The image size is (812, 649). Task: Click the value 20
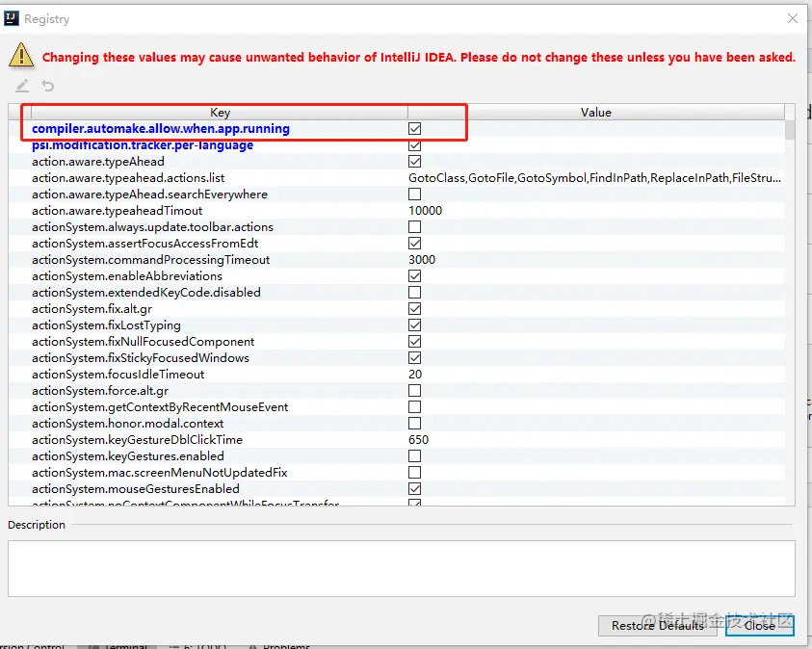tap(415, 375)
